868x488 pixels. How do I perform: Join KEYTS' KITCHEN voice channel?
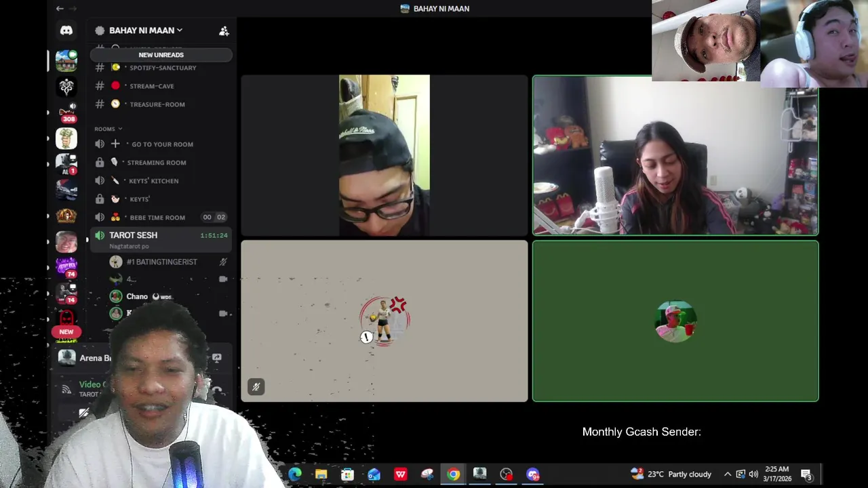click(162, 181)
